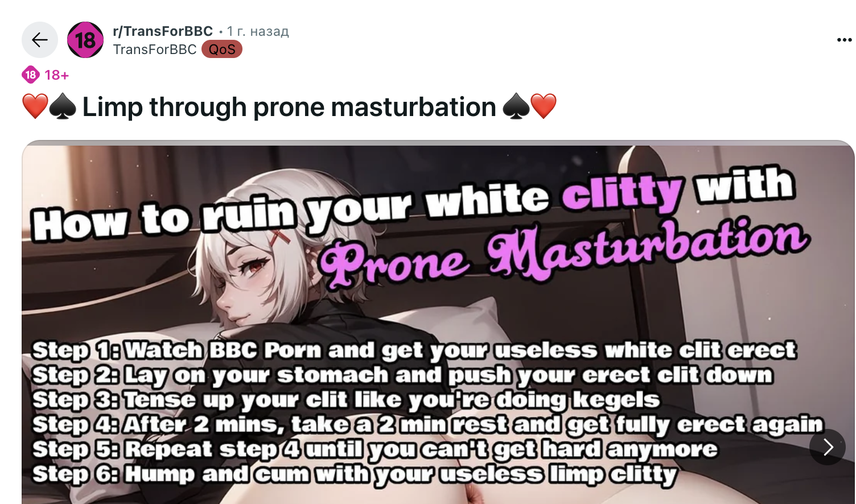
Task: Click the pink 18+ diamond badge icon
Action: [x=31, y=75]
